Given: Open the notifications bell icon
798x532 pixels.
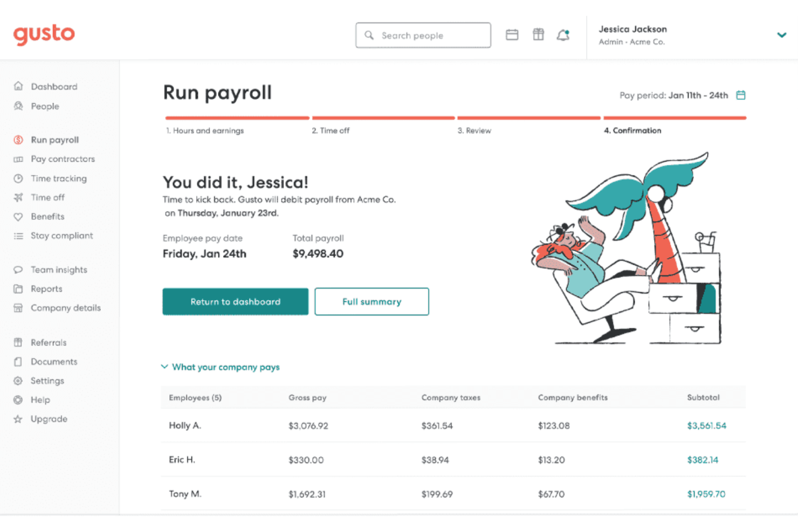Looking at the screenshot, I should point(563,35).
